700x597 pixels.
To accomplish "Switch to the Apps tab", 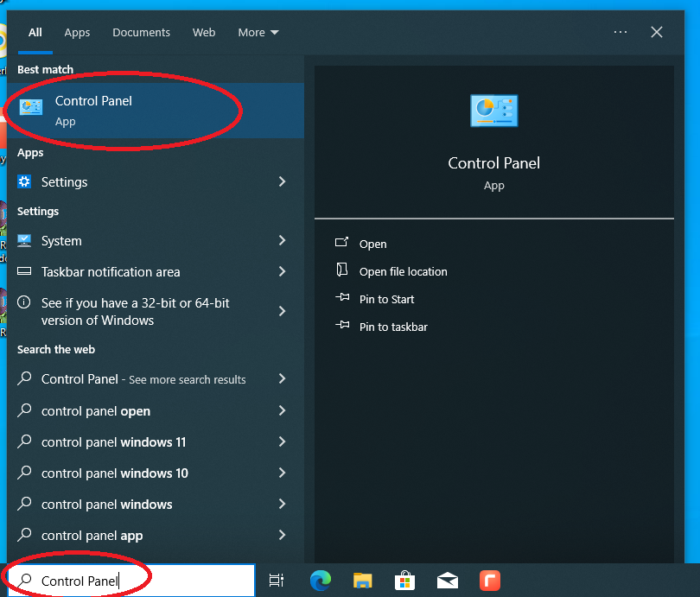I will point(77,33).
